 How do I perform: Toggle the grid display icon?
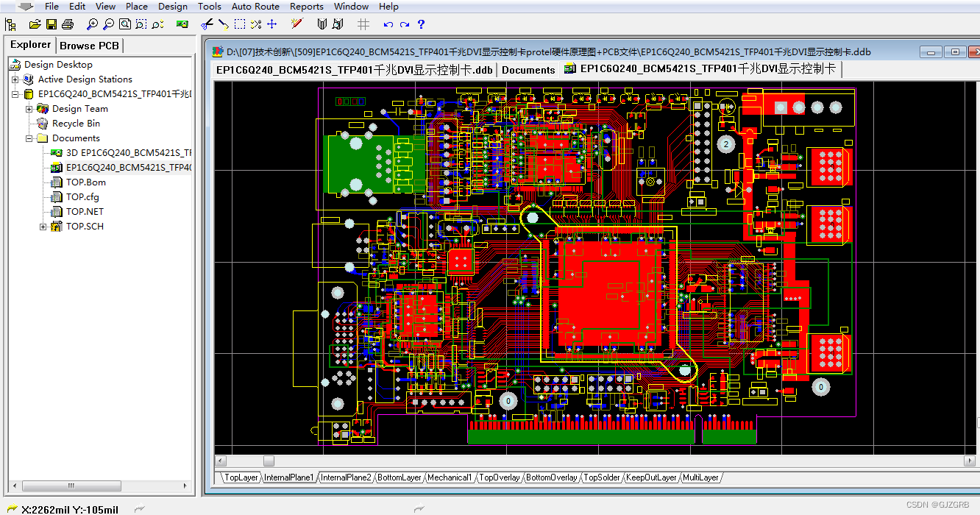click(x=363, y=24)
